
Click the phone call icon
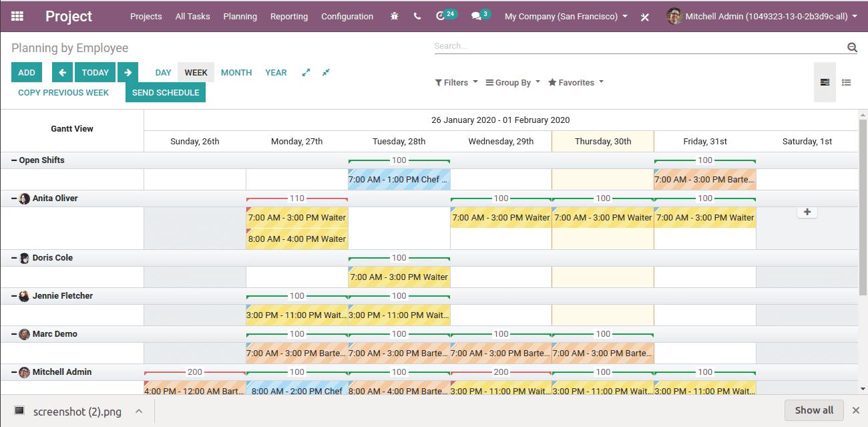(x=417, y=16)
